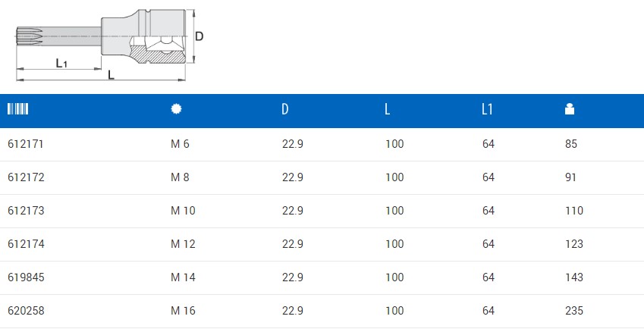Viewport: 644px width, 329px height.
Task: Click the barcode icon in table header
Action: pyautogui.click(x=18, y=109)
